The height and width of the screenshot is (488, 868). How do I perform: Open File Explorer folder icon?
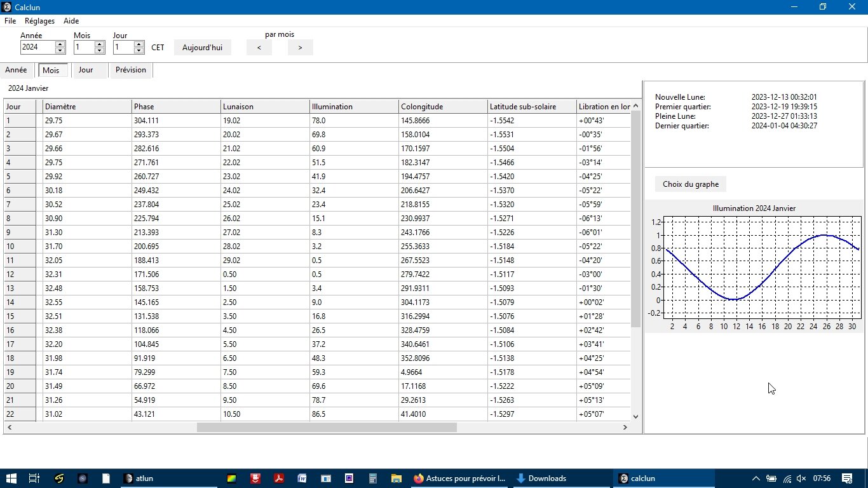[x=396, y=478]
